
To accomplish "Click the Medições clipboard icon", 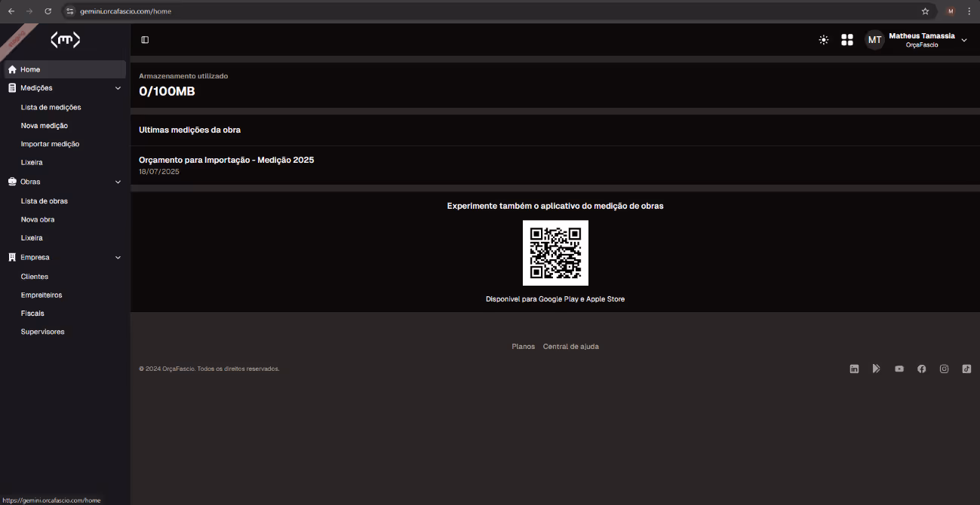I will point(12,88).
